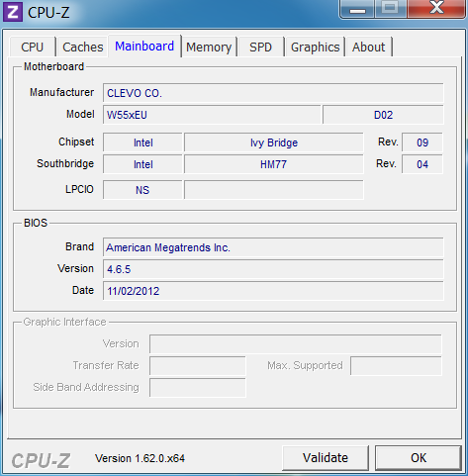Click the LPCIO label
Image resolution: width=468 pixels, height=476 pixels.
(x=79, y=189)
